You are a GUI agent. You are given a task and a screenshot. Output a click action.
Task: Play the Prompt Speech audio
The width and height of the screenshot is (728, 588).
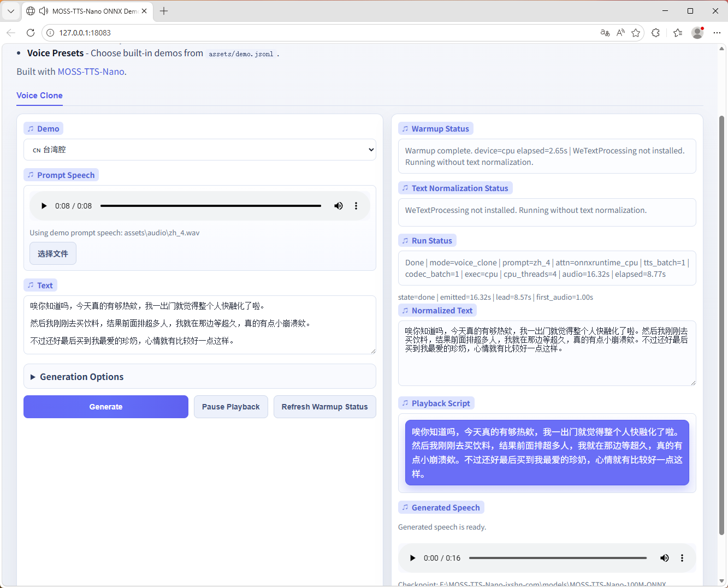[44, 206]
